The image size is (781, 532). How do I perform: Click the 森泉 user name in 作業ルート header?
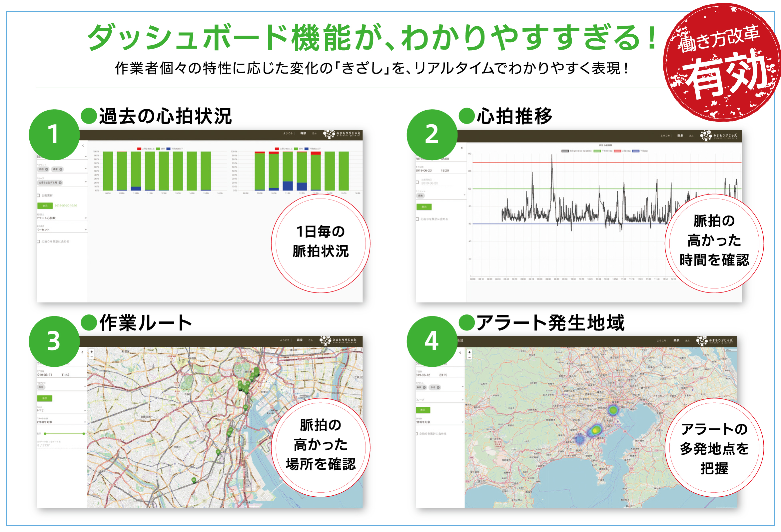coord(300,340)
